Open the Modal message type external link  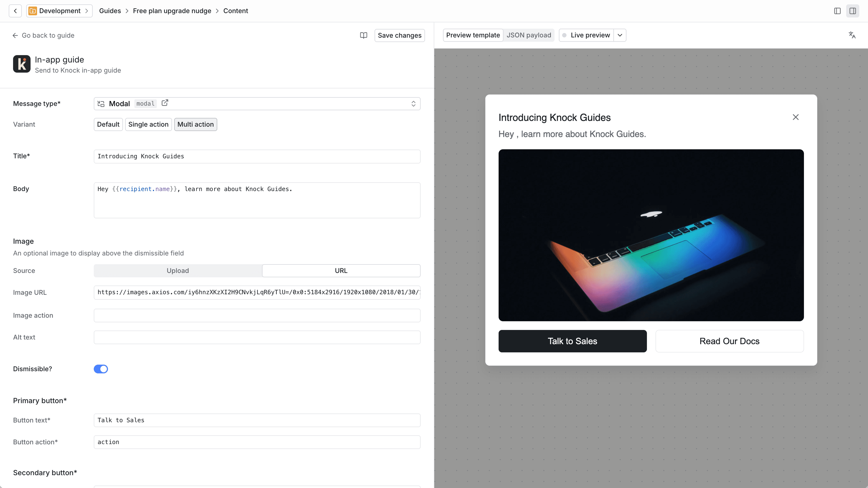(x=165, y=103)
